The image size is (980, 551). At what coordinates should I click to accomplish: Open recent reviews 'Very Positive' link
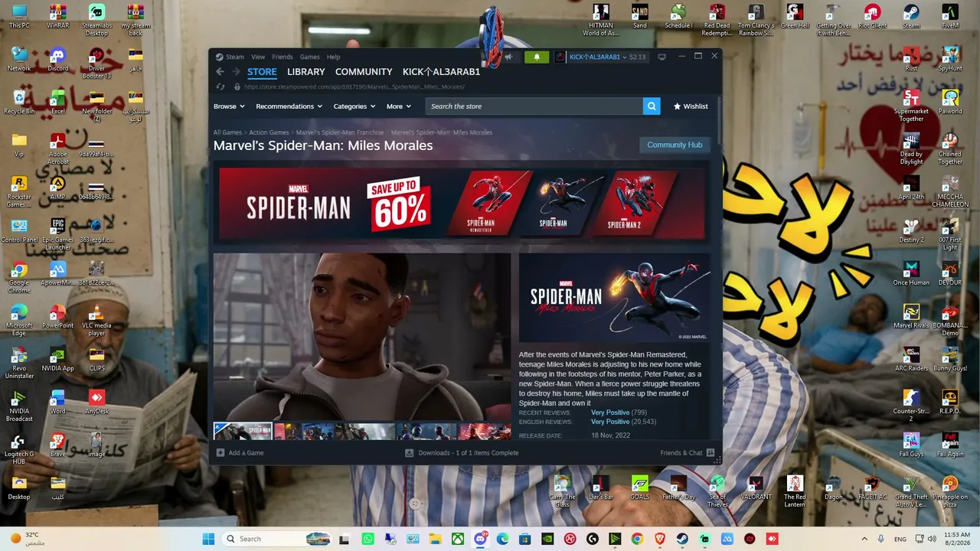pos(610,412)
